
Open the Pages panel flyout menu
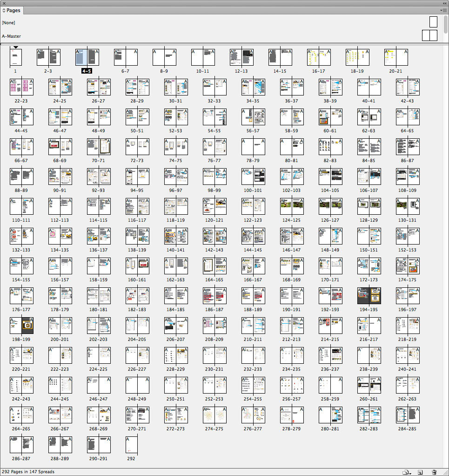tap(444, 10)
